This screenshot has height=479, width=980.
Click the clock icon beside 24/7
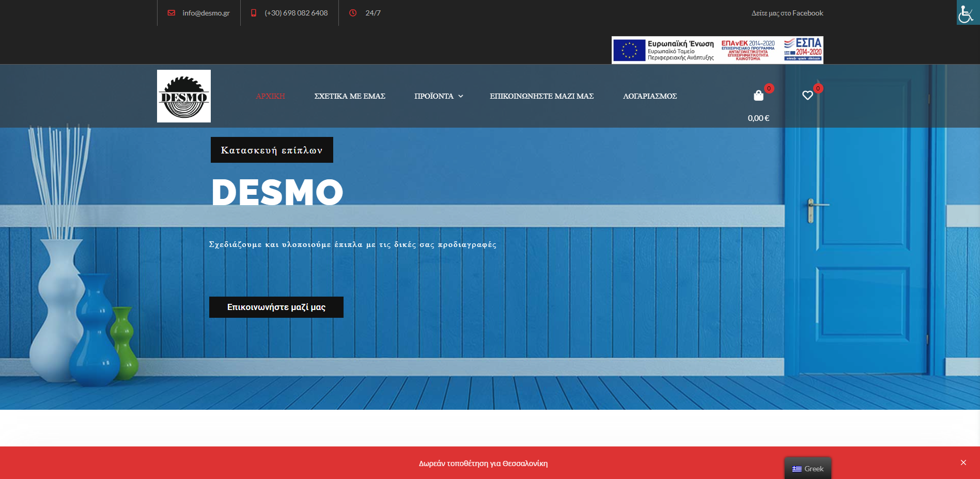[353, 13]
